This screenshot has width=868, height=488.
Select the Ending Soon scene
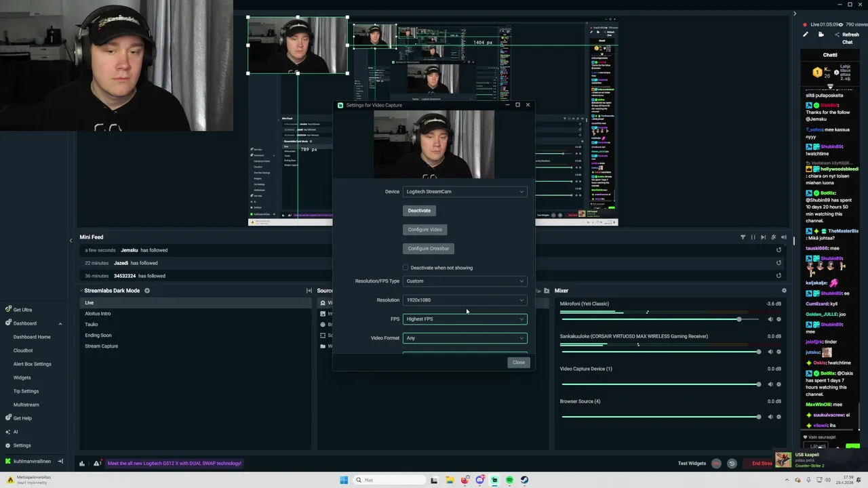[x=195, y=335]
